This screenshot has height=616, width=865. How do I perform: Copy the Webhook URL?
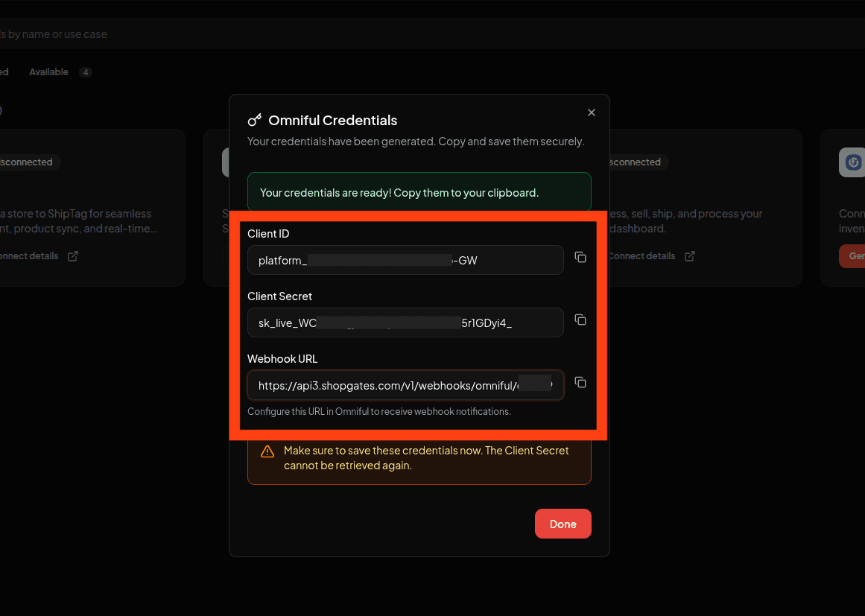click(580, 382)
